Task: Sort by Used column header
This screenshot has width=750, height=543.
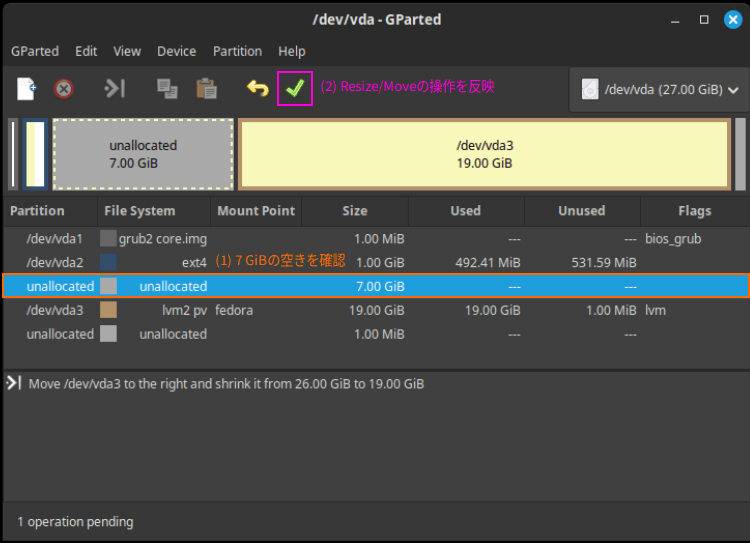Action: pyautogui.click(x=466, y=211)
